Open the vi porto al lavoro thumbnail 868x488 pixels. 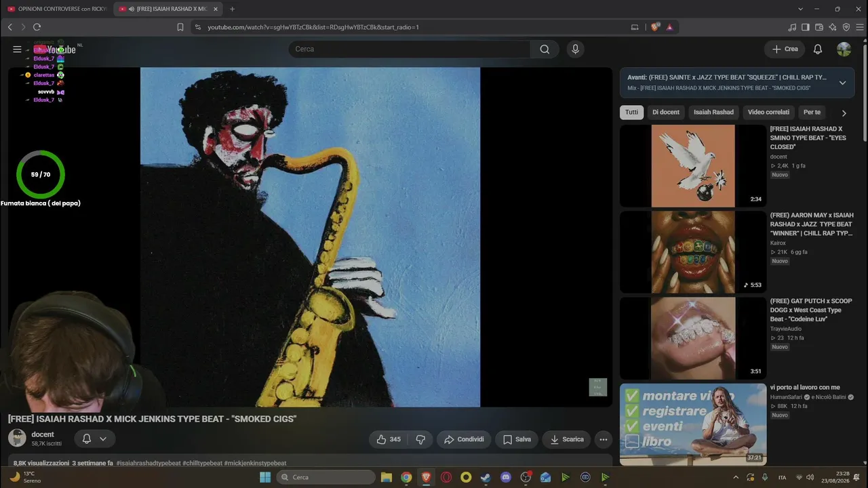[693, 424]
